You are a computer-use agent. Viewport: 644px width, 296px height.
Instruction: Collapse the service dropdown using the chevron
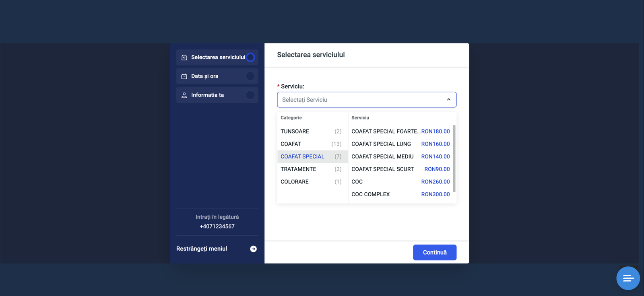[x=448, y=100]
